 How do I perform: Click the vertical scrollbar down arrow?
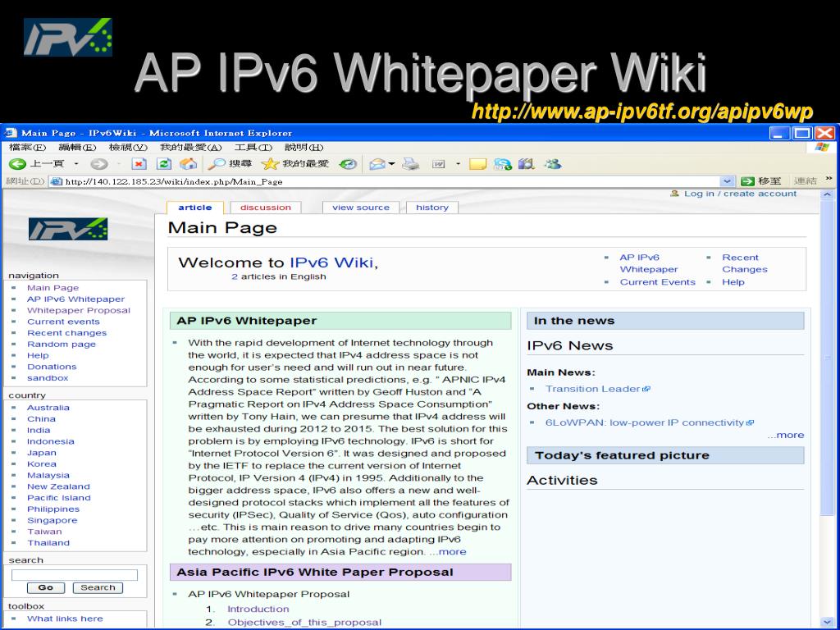pyautogui.click(x=827, y=622)
